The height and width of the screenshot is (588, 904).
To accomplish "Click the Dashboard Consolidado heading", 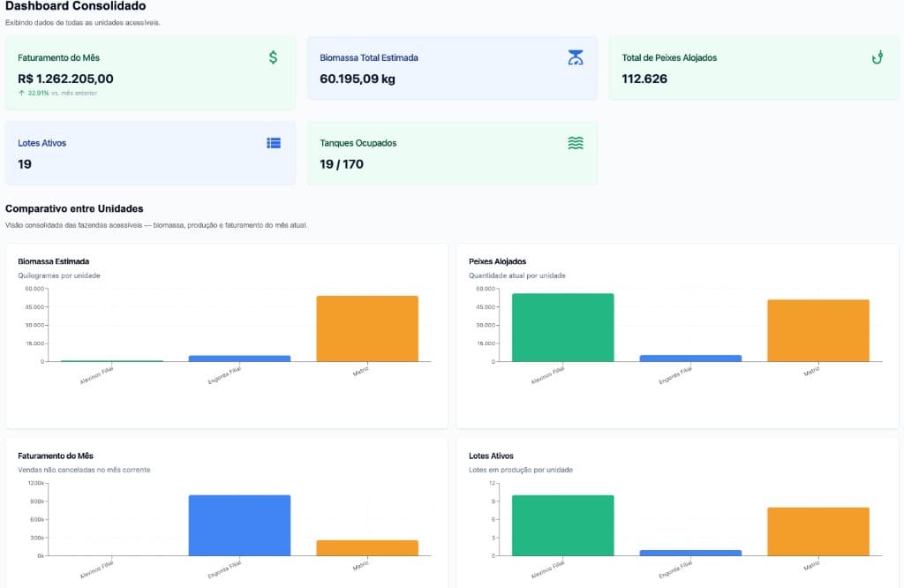I will [76, 6].
